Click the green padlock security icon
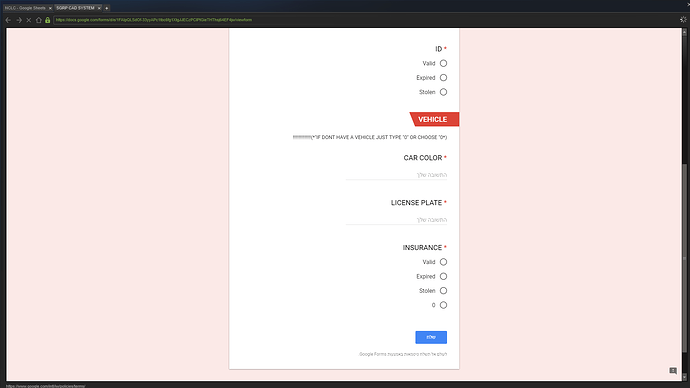The height and width of the screenshot is (388, 690). (48, 20)
